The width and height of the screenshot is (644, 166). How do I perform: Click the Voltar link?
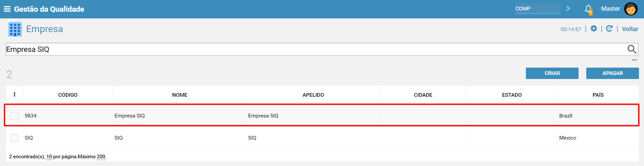point(630,29)
